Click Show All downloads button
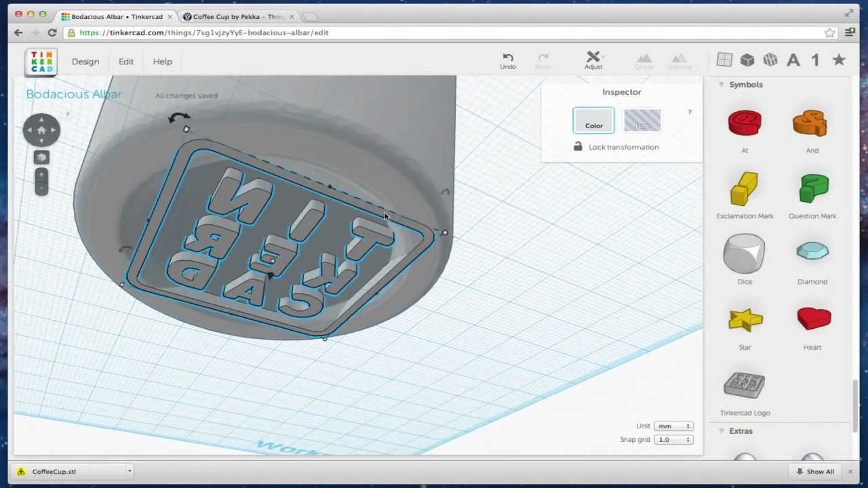868x488 pixels. [x=815, y=471]
